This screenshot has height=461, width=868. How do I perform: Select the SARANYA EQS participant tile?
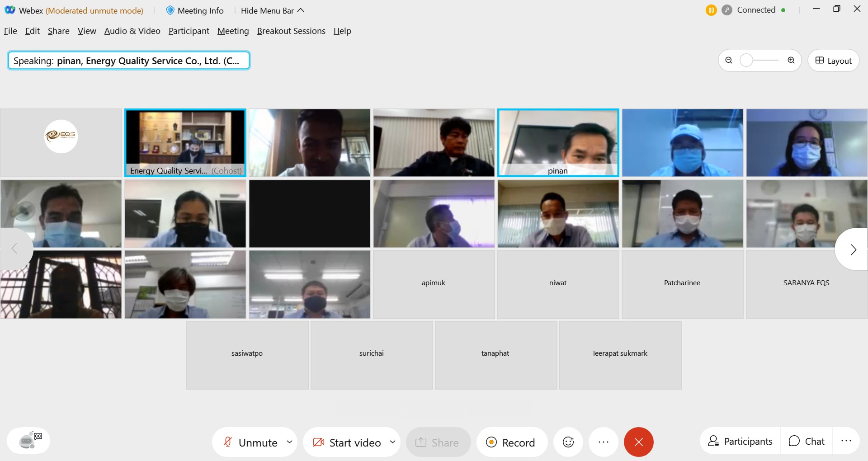tap(807, 284)
